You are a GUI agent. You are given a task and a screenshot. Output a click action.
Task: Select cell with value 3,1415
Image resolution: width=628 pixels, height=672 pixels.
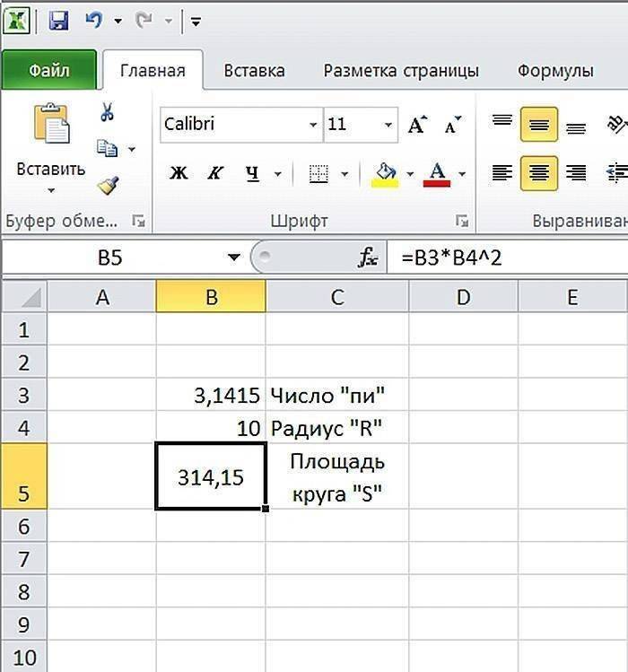tap(211, 395)
